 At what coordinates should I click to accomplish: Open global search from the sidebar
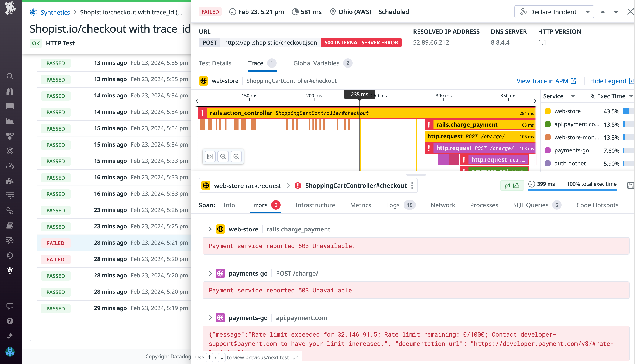[10, 76]
